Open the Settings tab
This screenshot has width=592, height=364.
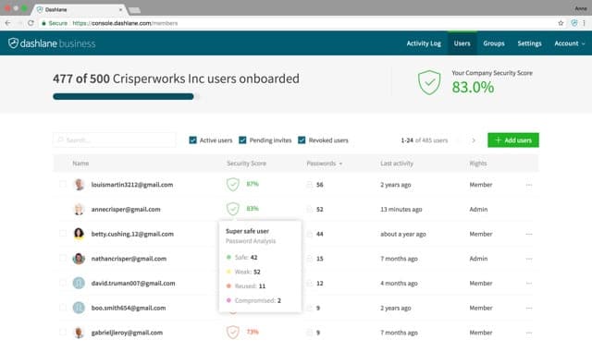pos(529,43)
